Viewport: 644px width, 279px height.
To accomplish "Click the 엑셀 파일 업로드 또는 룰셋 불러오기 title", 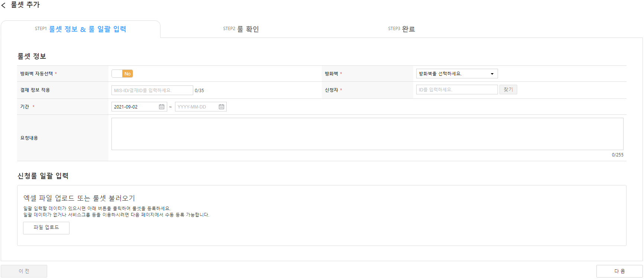I will coord(79,198).
